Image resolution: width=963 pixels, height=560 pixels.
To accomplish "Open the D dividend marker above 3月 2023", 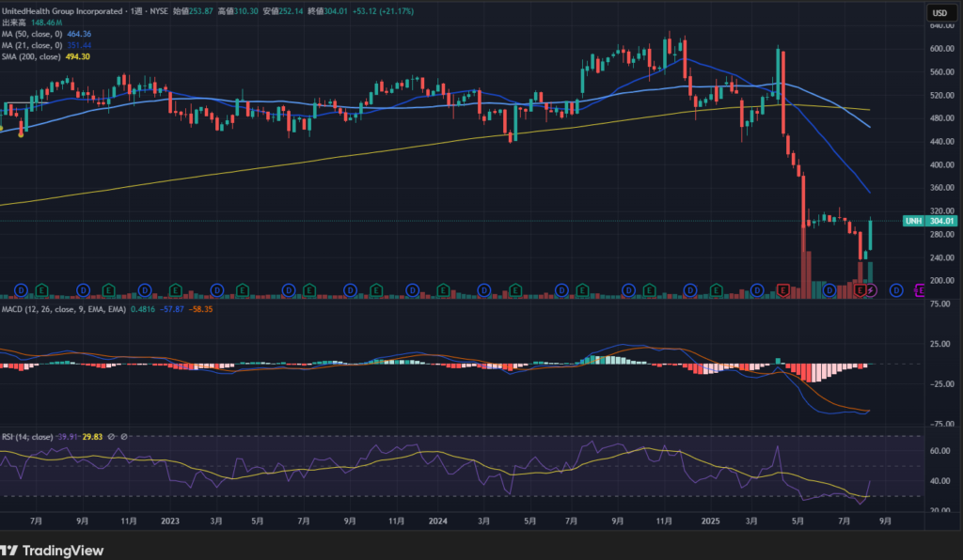I will click(217, 290).
